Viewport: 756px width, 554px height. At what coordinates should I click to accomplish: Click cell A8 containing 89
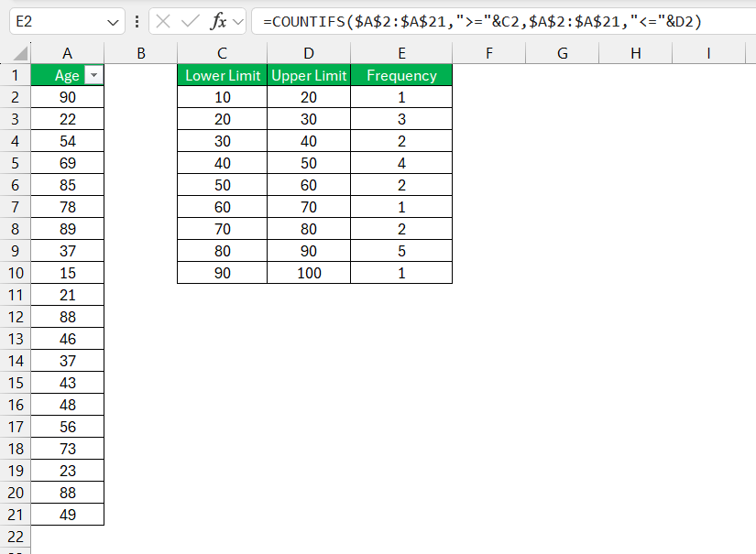click(68, 229)
